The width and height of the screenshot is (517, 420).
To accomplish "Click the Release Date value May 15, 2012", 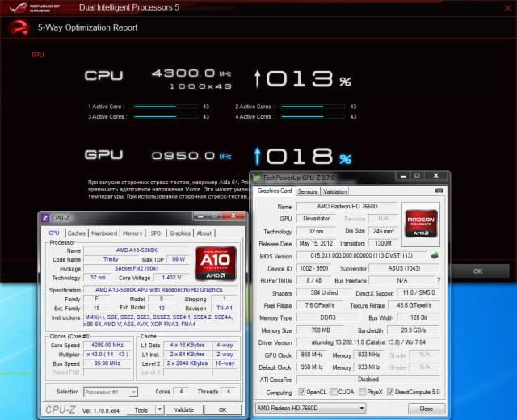I will click(x=316, y=243).
